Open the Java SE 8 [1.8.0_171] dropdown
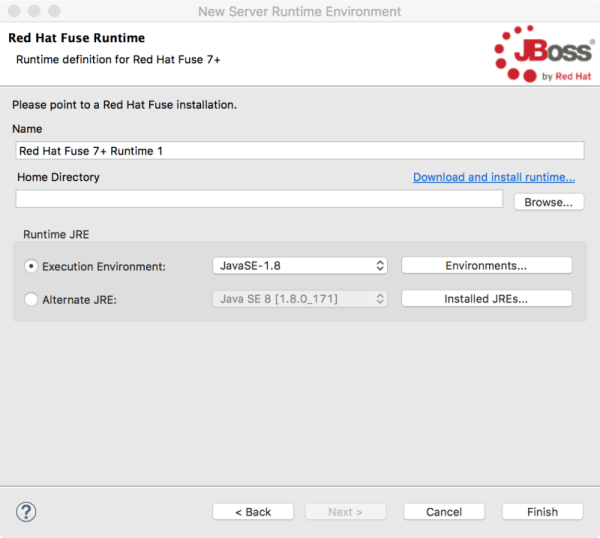Image resolution: width=600 pixels, height=538 pixels. pos(299,299)
